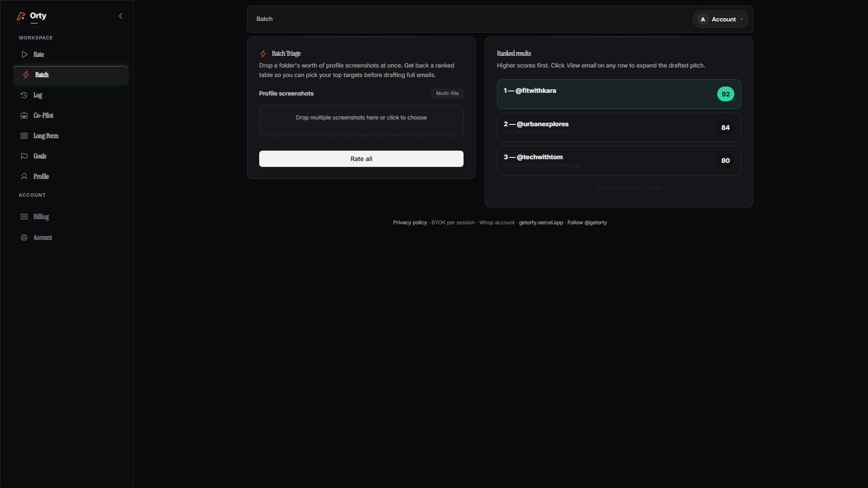Expand the @fitwithkara result row
Screen dimensions: 868x488
tap(619, 94)
